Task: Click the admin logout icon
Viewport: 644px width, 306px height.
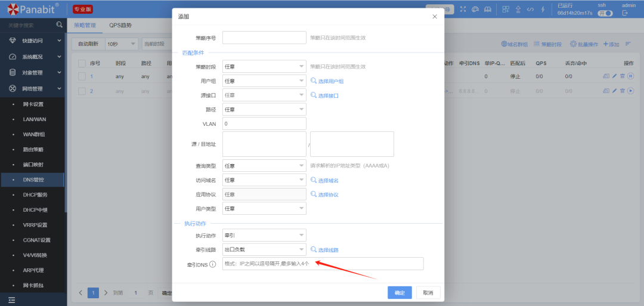Action: [625, 13]
